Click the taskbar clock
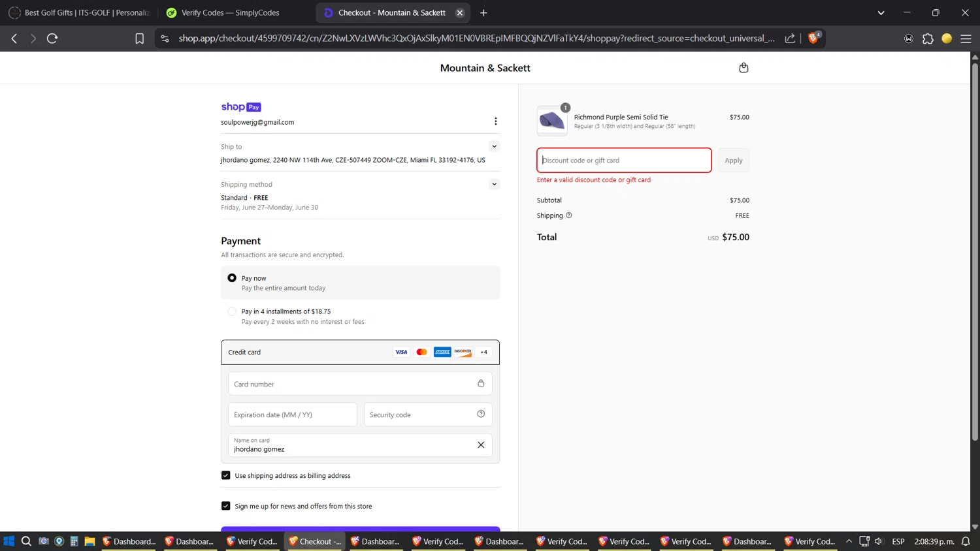 pos(934,541)
